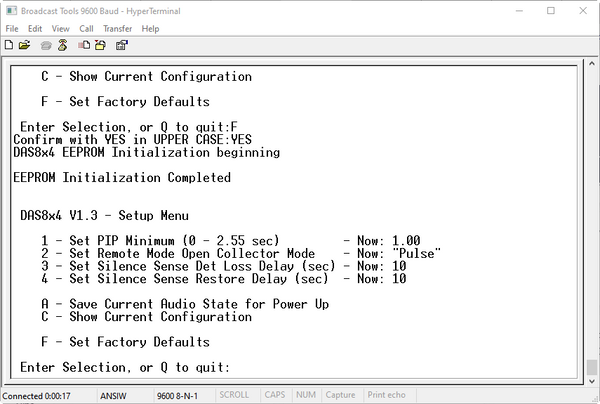Click the Open file toolbar icon
This screenshot has height=404, width=600.
[24, 45]
